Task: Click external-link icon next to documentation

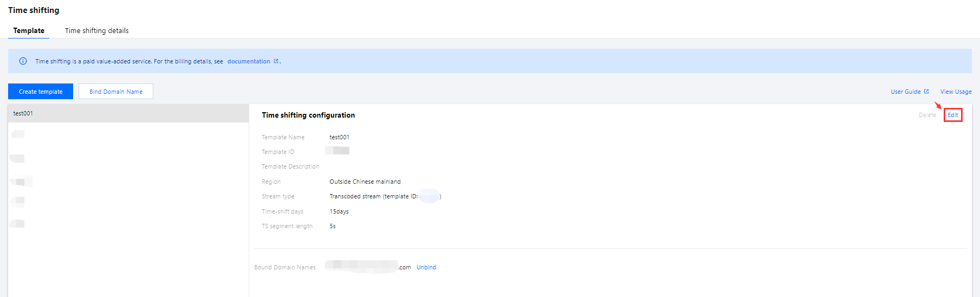Action: click(276, 61)
